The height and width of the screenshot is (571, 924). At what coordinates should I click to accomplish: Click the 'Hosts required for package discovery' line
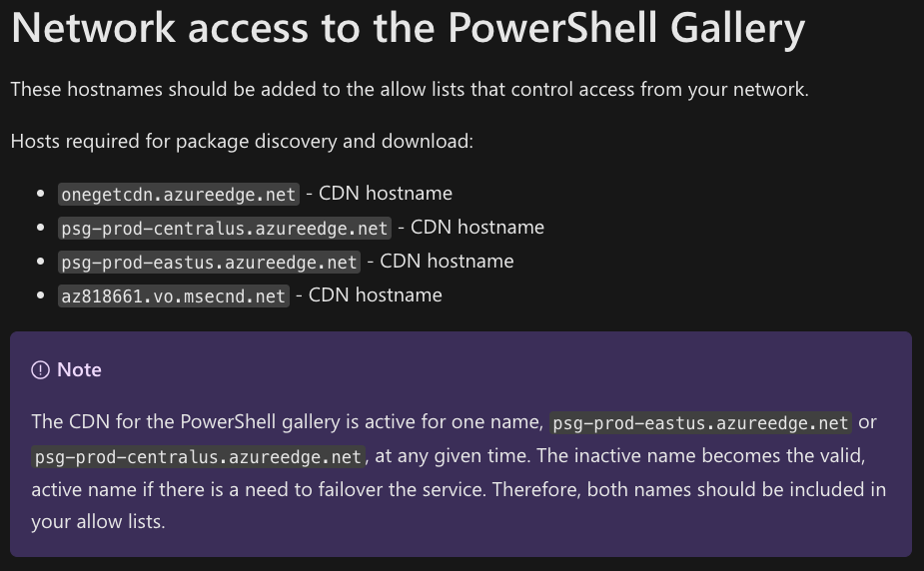[x=242, y=141]
